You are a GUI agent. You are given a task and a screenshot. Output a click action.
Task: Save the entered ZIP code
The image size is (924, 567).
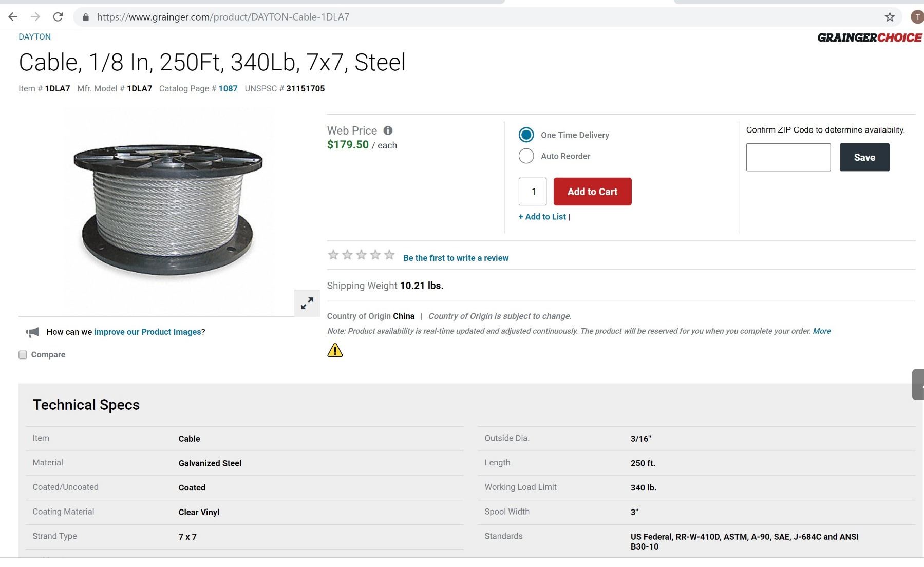(x=864, y=157)
